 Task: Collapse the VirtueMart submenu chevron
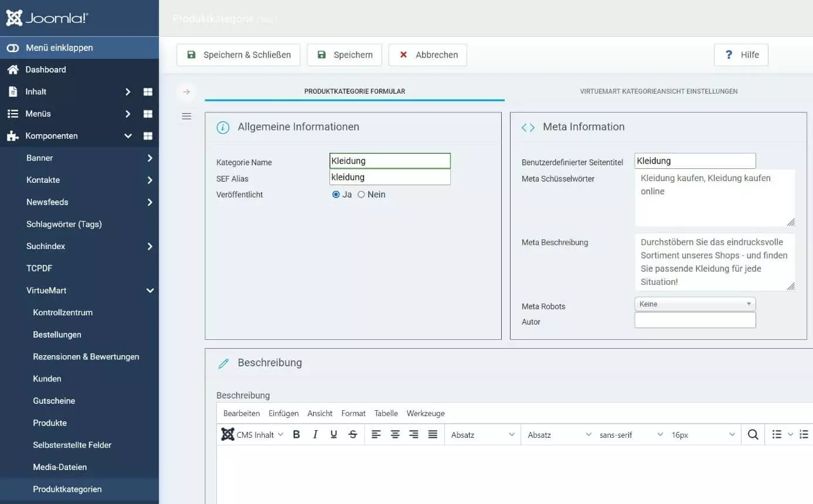point(150,291)
